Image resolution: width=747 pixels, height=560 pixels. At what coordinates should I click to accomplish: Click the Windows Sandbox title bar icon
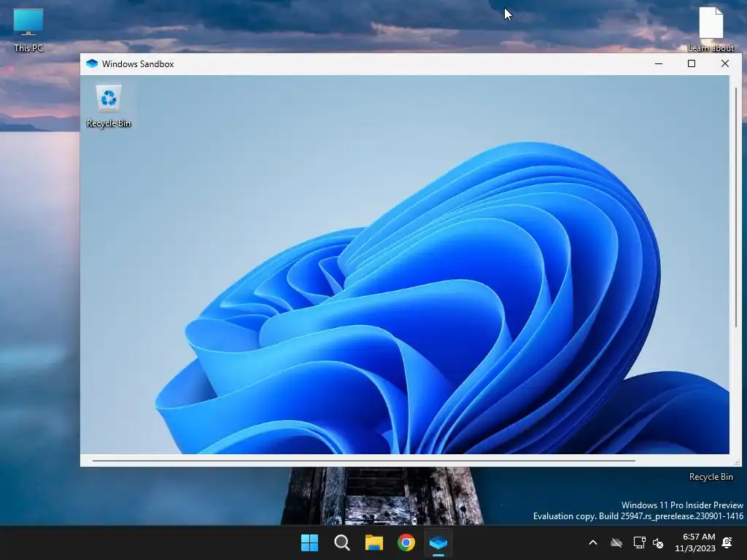pos(92,64)
